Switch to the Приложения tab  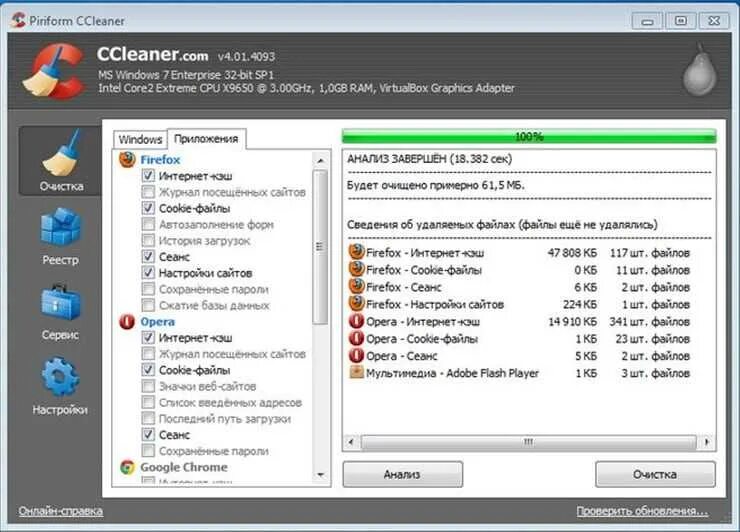pyautogui.click(x=206, y=139)
